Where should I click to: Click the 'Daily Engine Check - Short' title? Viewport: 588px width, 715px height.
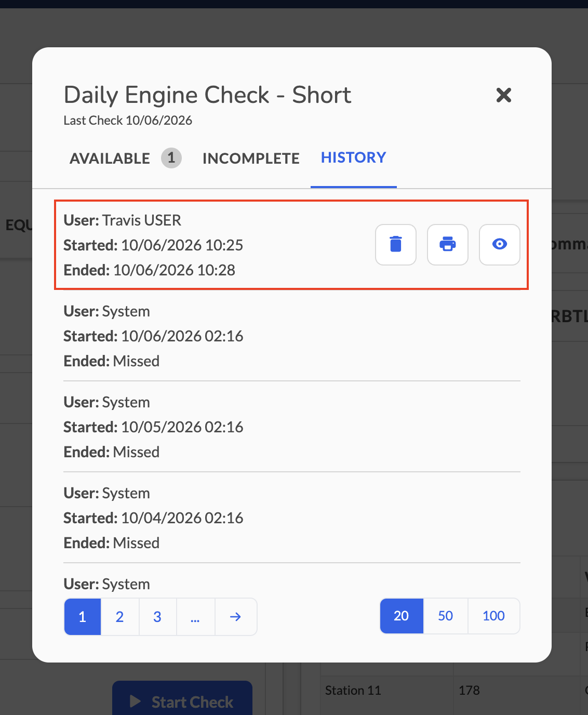click(x=207, y=95)
